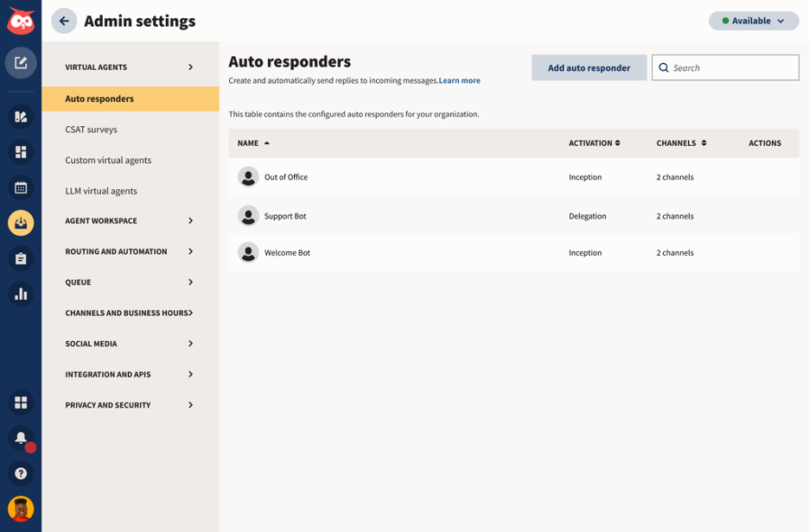Select CSAT surveys in the sidebar
The image size is (809, 532).
coord(92,130)
